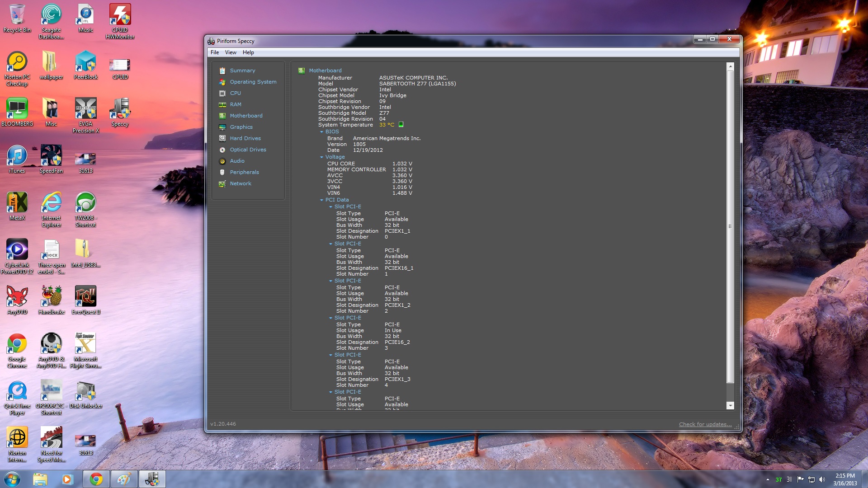
Task: Click the Audio speaker icon in sidebar
Action: (x=222, y=161)
